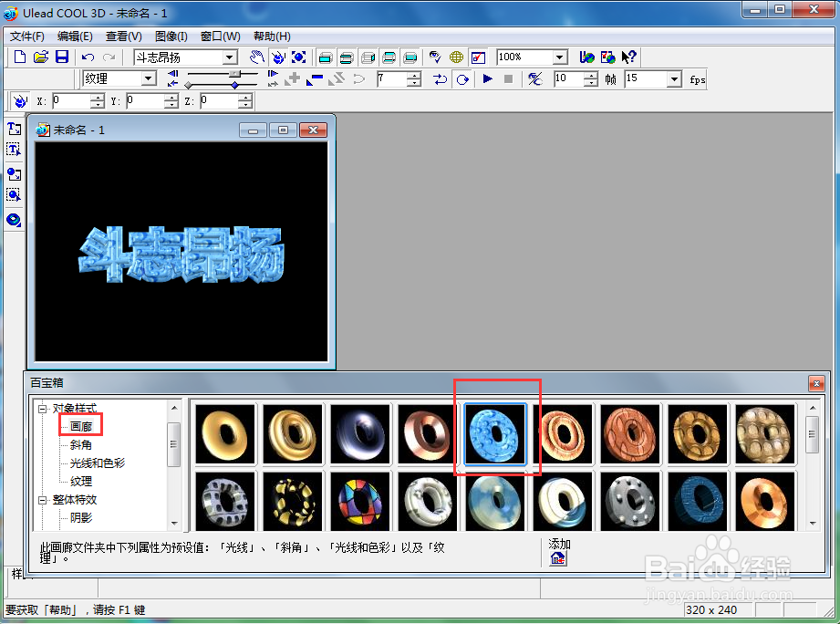Collapse the 对象样式 tree node
The height and width of the screenshot is (624, 840).
point(42,409)
